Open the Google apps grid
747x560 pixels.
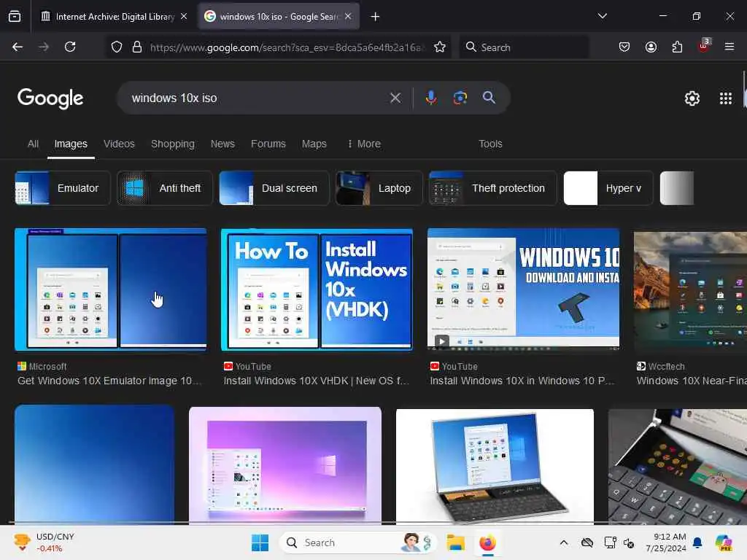coord(726,98)
